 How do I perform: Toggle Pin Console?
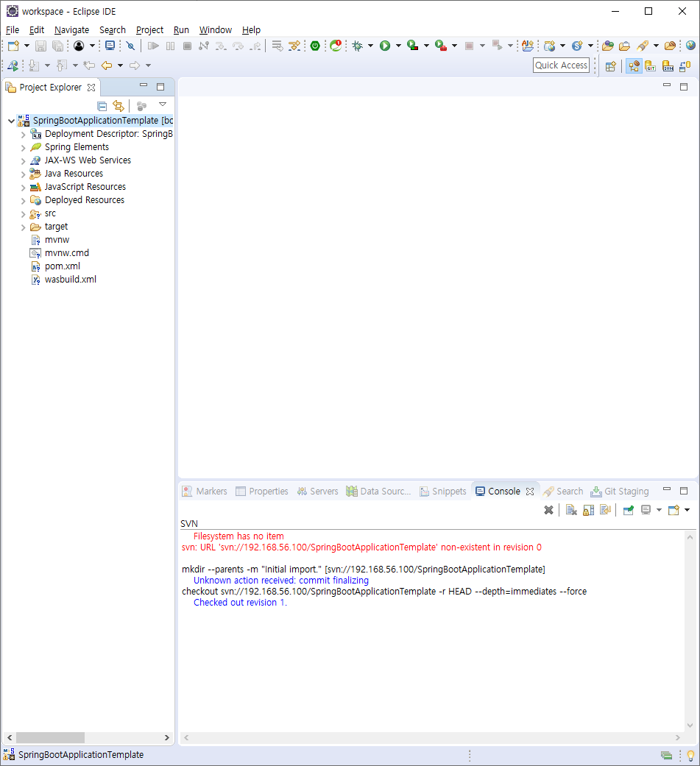629,510
